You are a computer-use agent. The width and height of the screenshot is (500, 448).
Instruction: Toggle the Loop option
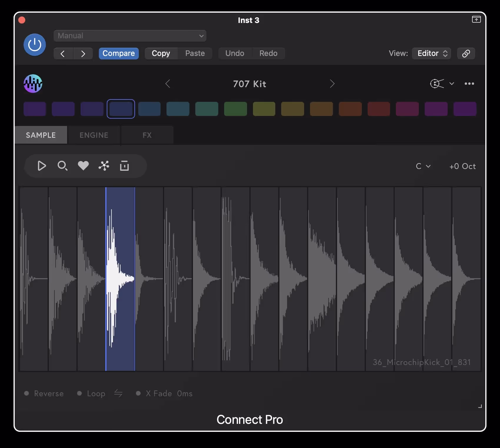pyautogui.click(x=91, y=394)
